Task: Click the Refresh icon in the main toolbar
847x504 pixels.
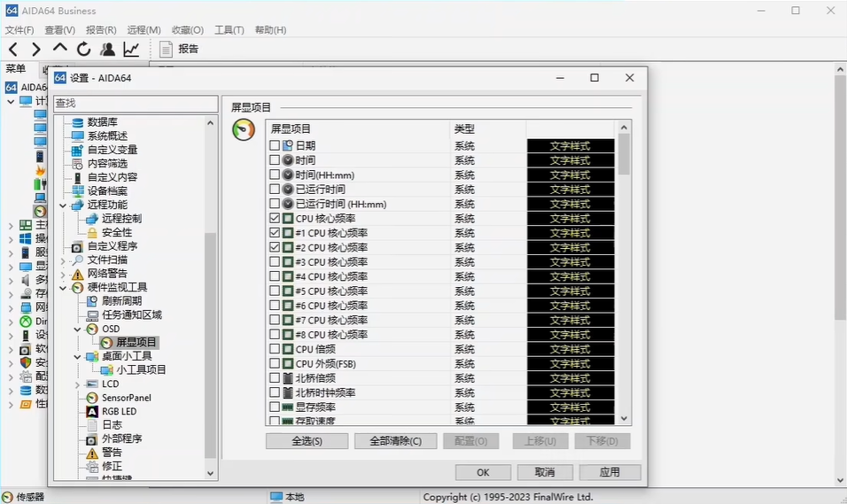Action: pos(83,50)
